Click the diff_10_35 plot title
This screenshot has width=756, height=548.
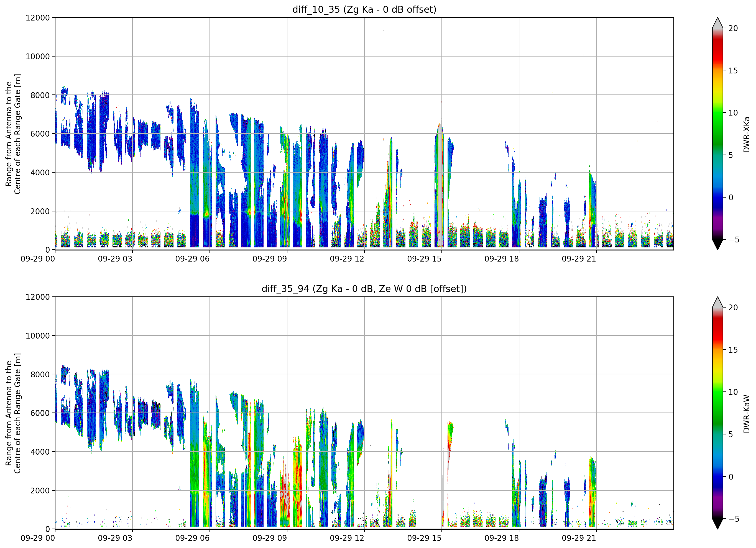point(364,9)
